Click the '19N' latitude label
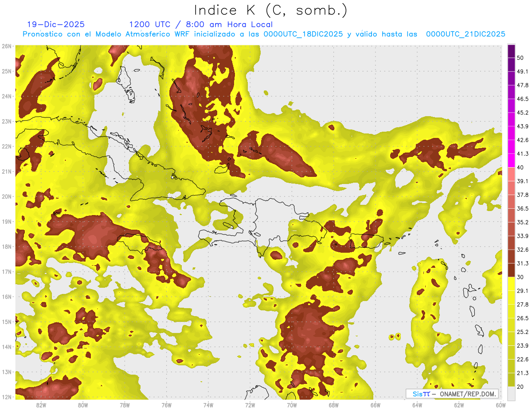This screenshot has width=532, height=411. coord(6,222)
